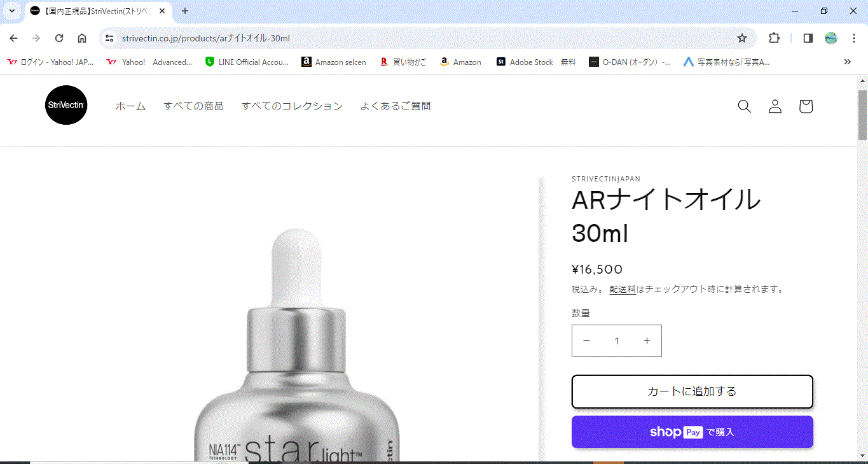Click the 配送料 shipping link
The height and width of the screenshot is (464, 868).
coord(623,289)
